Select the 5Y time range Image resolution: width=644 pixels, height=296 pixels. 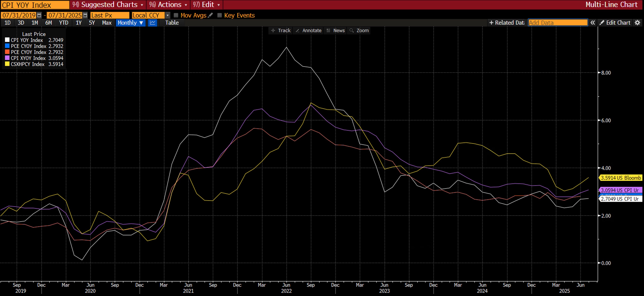click(x=92, y=23)
